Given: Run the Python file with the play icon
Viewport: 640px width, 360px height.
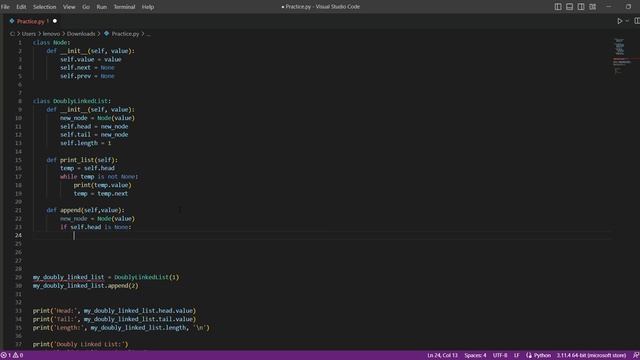Looking at the screenshot, I should 620,21.
